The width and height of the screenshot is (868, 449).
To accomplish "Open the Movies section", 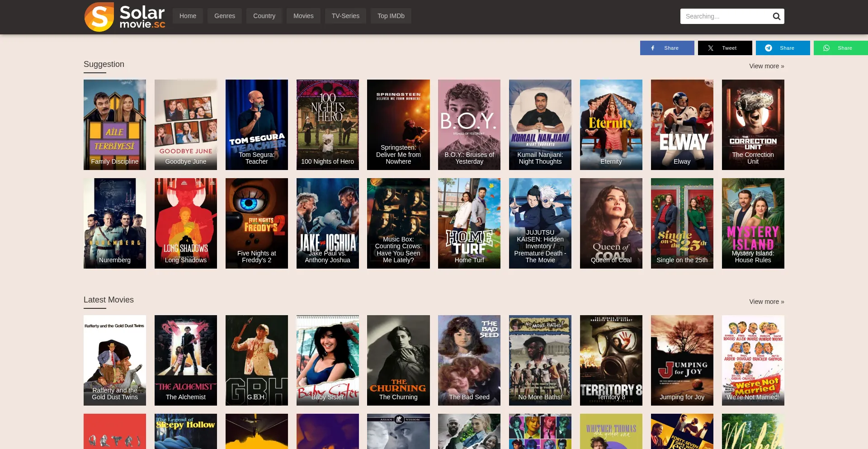I will (303, 16).
